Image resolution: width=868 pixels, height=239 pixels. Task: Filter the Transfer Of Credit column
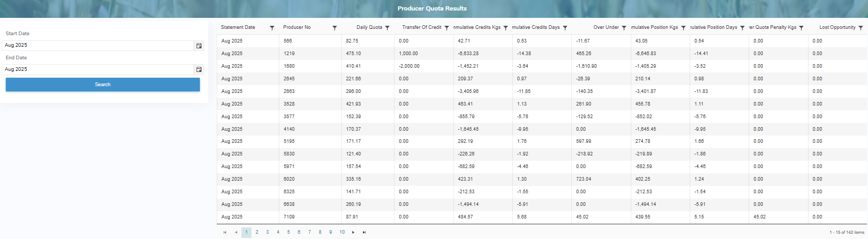tap(447, 28)
